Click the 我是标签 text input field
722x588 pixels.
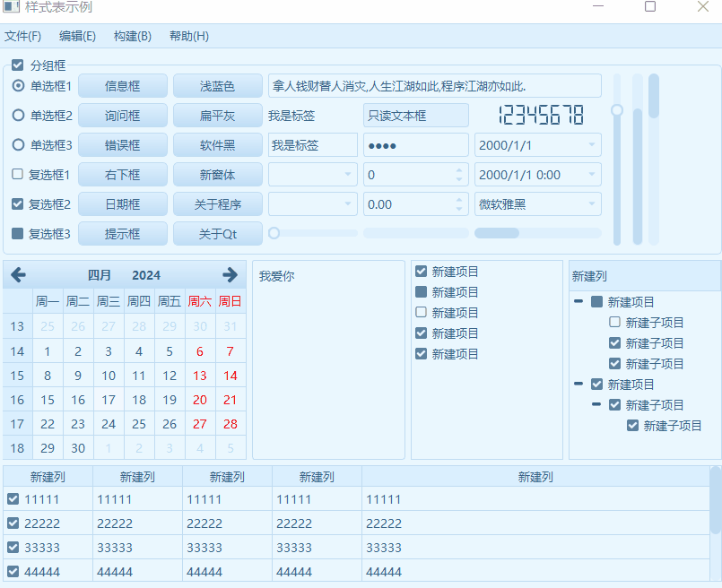(313, 145)
